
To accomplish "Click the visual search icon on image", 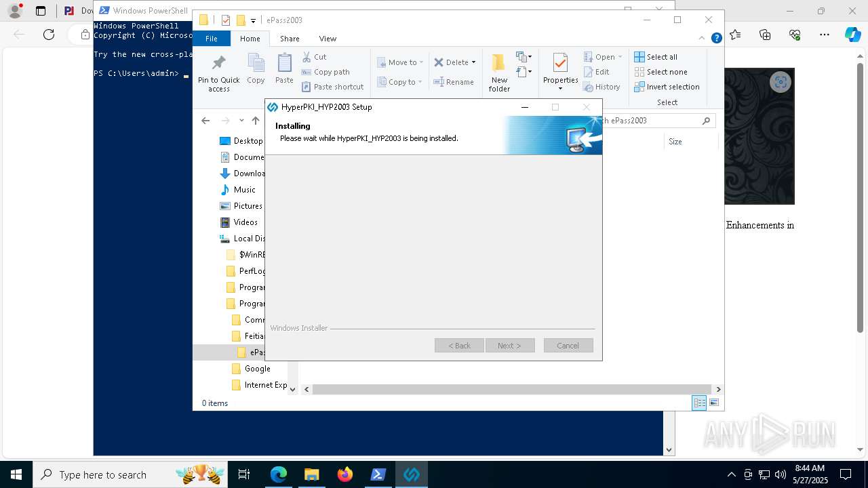I will pos(781,82).
